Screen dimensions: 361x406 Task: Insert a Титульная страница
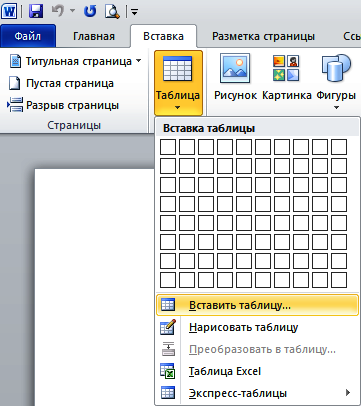pos(75,61)
